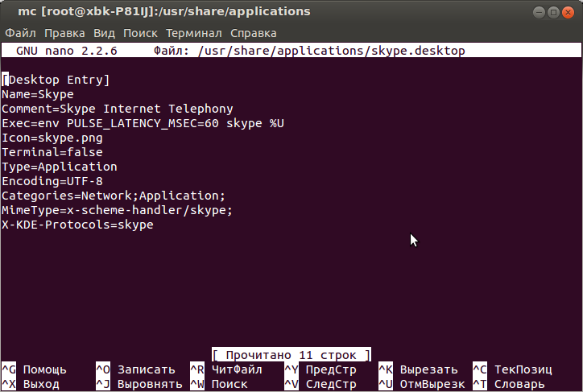Click the ^U ОтмВырезк shortcut

[x=422, y=384]
